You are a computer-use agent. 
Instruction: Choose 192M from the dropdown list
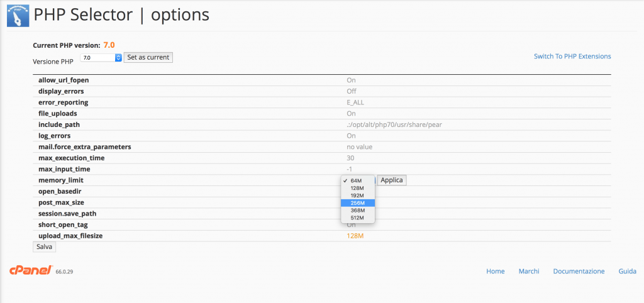pos(358,196)
